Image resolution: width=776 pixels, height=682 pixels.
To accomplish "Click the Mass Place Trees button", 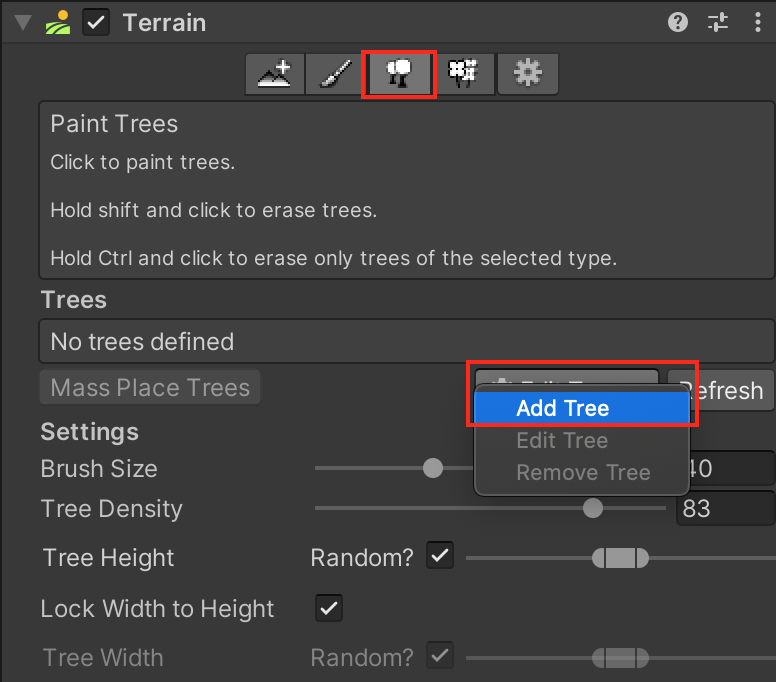I will point(150,387).
